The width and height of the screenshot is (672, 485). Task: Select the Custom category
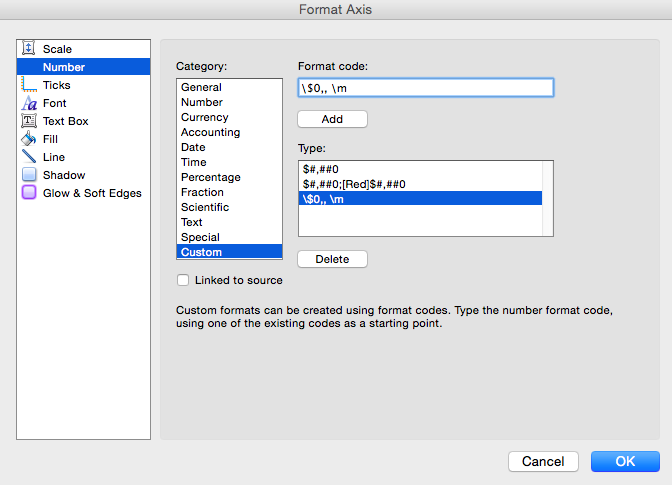click(201, 252)
